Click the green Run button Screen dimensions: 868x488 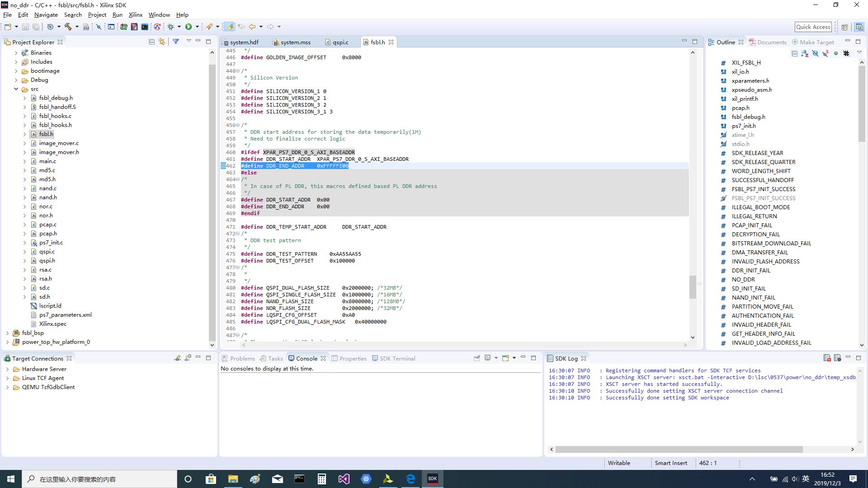point(189,27)
